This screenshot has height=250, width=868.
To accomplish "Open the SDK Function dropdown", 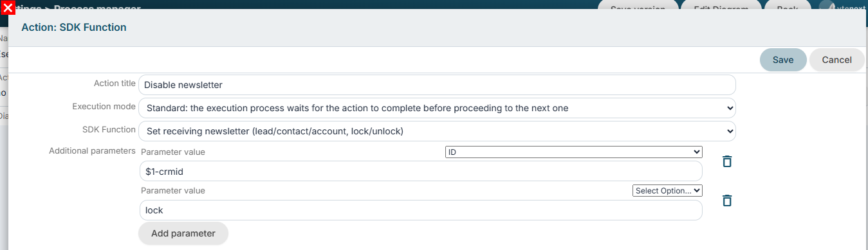I will click(x=437, y=131).
